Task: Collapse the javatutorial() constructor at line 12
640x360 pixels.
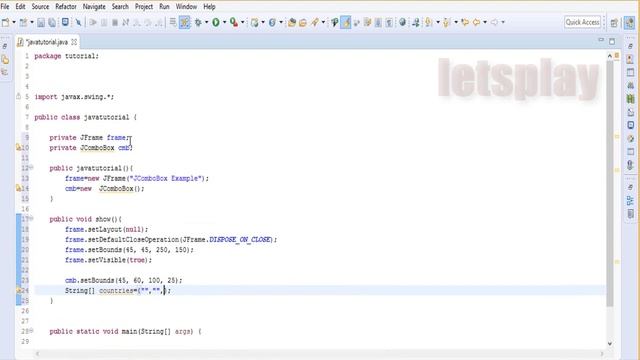Action: [31, 167]
